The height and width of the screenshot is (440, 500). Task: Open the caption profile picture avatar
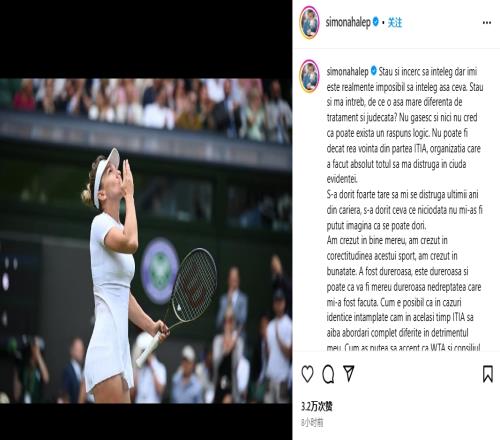309,76
